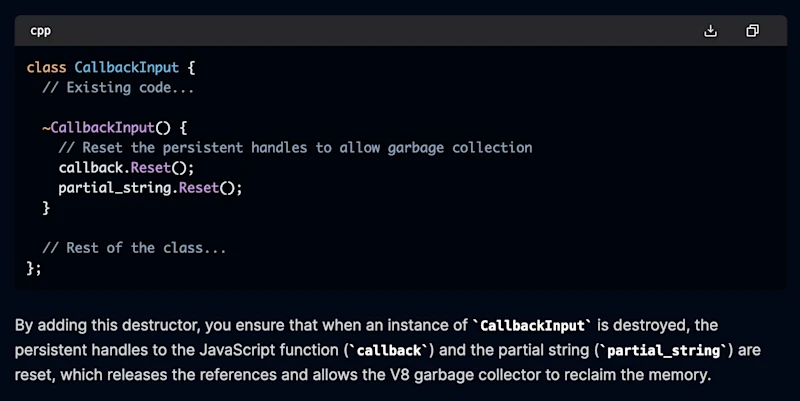Download the cpp code snippet

[710, 31]
